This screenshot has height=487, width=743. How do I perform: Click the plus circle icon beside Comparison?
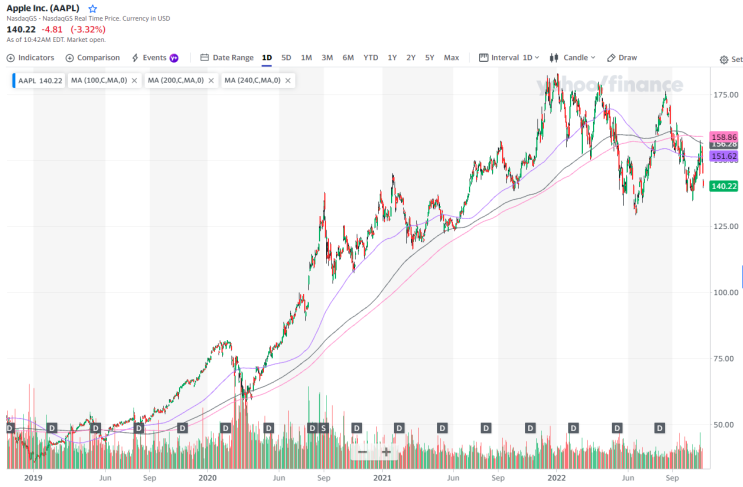pyautogui.click(x=70, y=58)
